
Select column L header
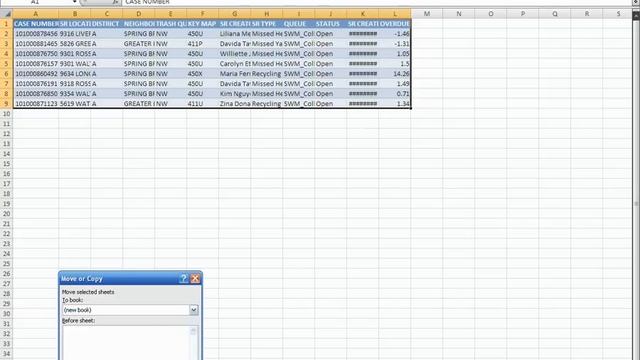[395, 14]
